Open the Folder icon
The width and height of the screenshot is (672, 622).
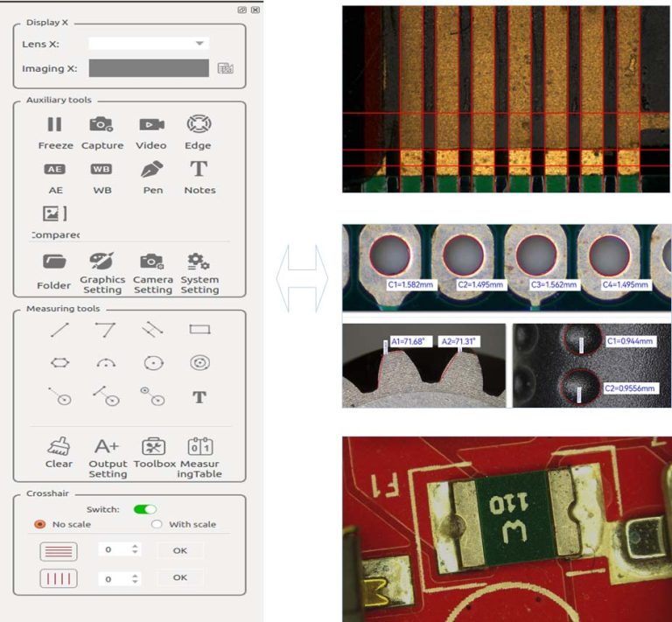pos(54,262)
